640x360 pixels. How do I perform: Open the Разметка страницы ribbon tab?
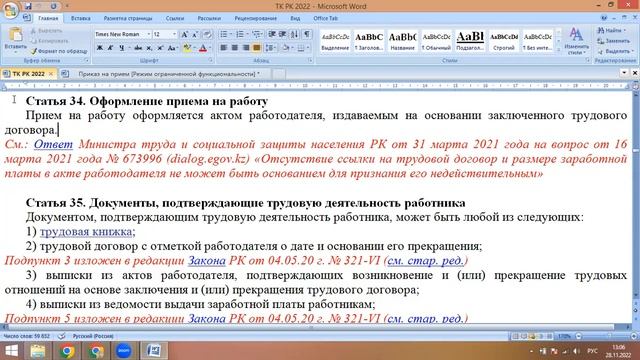(128, 18)
